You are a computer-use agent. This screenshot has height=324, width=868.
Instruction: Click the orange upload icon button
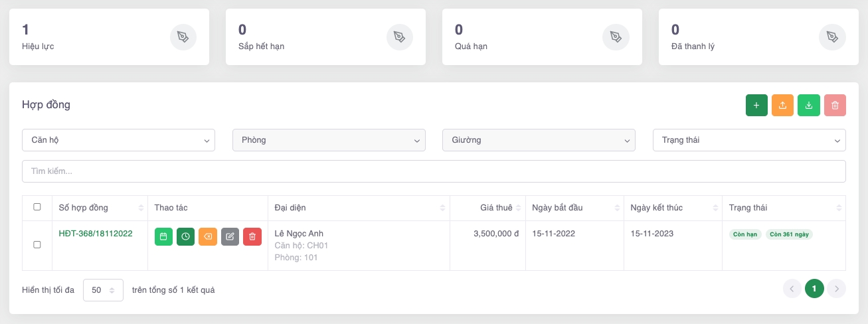pyautogui.click(x=782, y=106)
